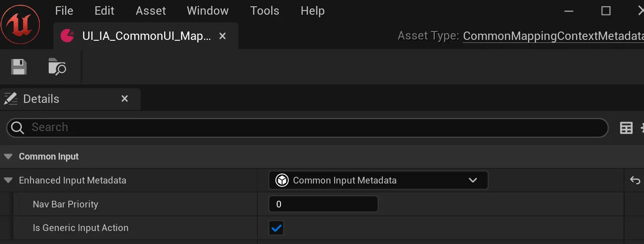The width and height of the screenshot is (644, 244).
Task: Reset Enhanced Input Metadata to default arrow
Action: pyautogui.click(x=635, y=181)
